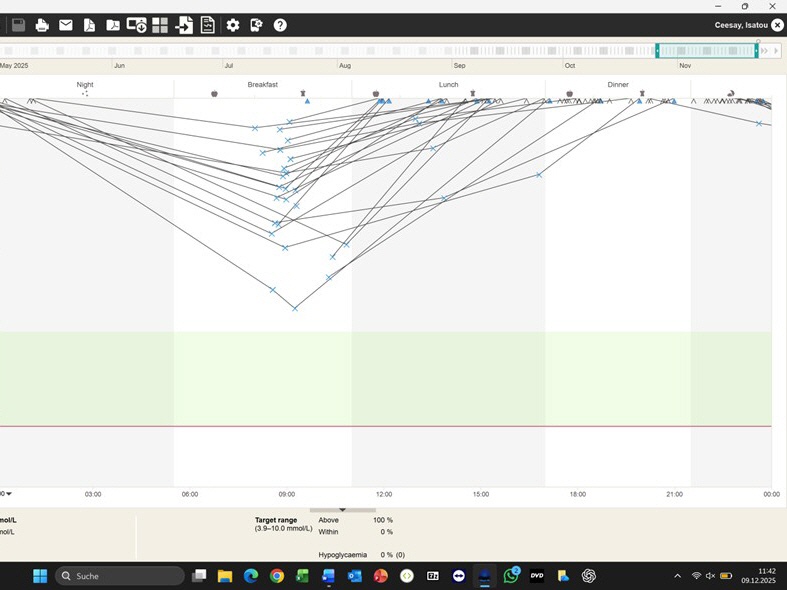Screen dimensions: 787x590
Task: Open the device data download icon
Action: click(136, 25)
